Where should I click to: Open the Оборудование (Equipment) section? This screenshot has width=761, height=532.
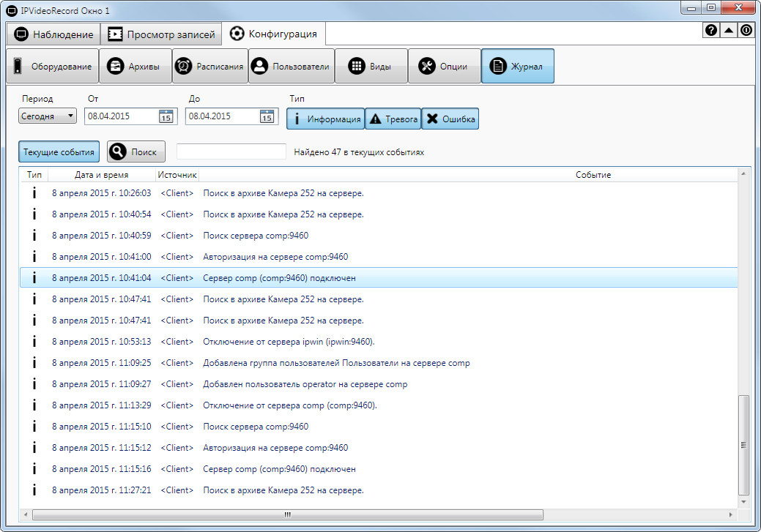click(52, 67)
